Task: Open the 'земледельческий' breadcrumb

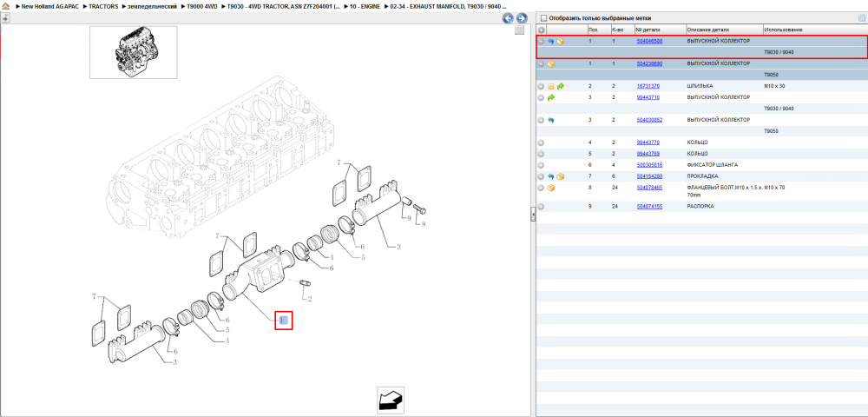Action: (x=153, y=6)
